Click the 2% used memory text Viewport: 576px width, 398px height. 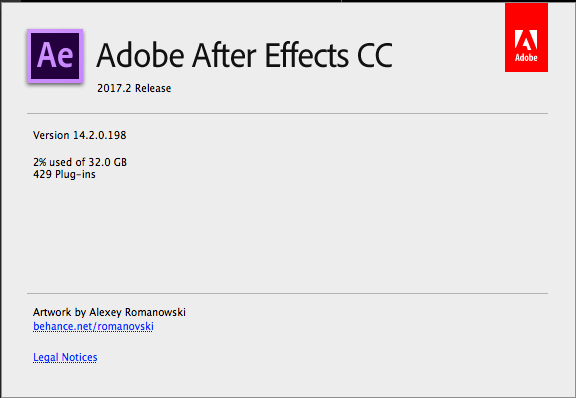click(53, 162)
